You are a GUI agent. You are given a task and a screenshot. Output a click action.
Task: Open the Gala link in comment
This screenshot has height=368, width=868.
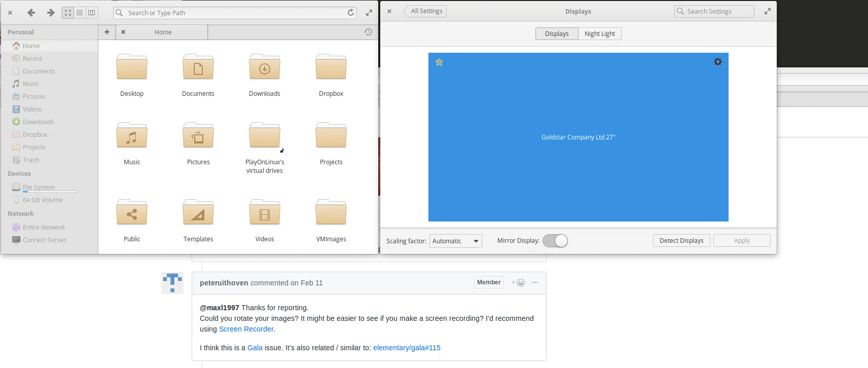255,348
